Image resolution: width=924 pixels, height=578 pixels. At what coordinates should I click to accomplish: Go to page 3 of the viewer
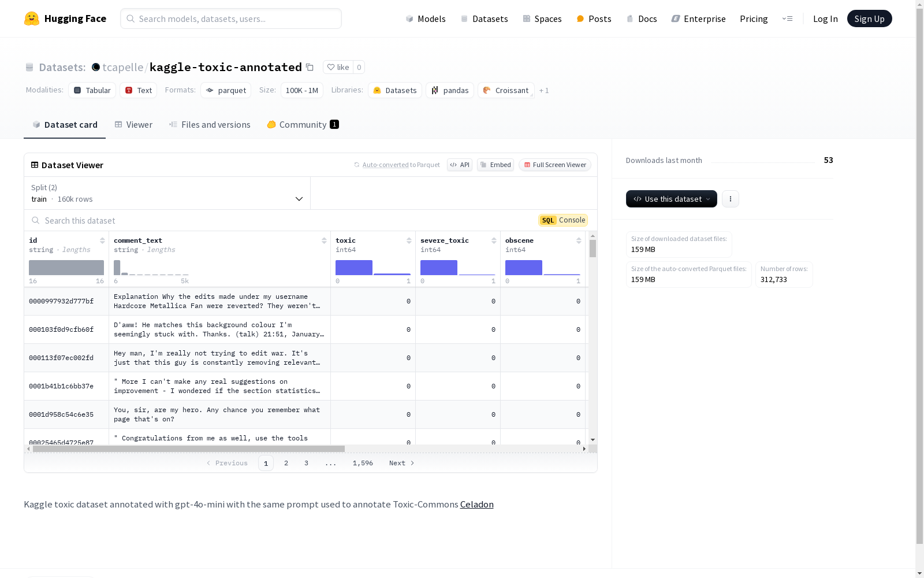[306, 463]
